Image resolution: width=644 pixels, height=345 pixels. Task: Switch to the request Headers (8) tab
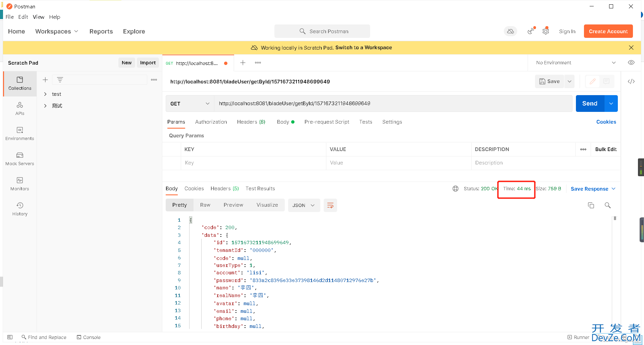pyautogui.click(x=251, y=122)
